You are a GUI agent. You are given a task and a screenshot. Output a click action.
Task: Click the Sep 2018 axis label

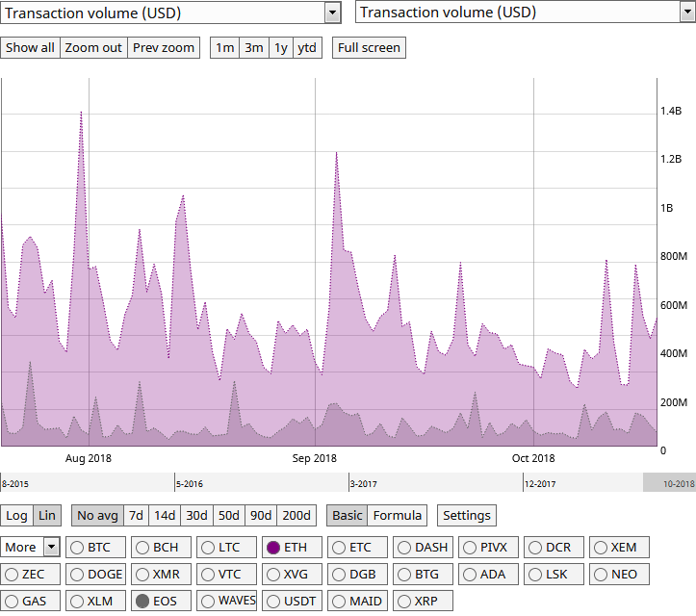[x=314, y=458]
